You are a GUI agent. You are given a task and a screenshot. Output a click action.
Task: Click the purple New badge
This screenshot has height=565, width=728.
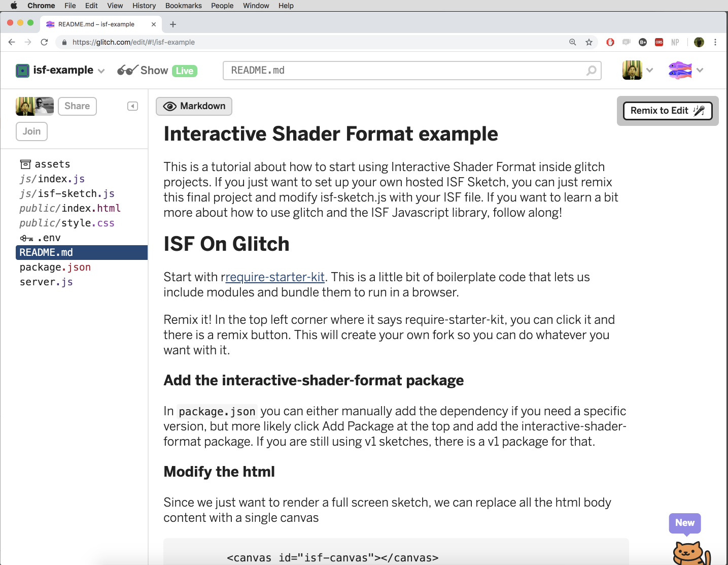click(685, 523)
